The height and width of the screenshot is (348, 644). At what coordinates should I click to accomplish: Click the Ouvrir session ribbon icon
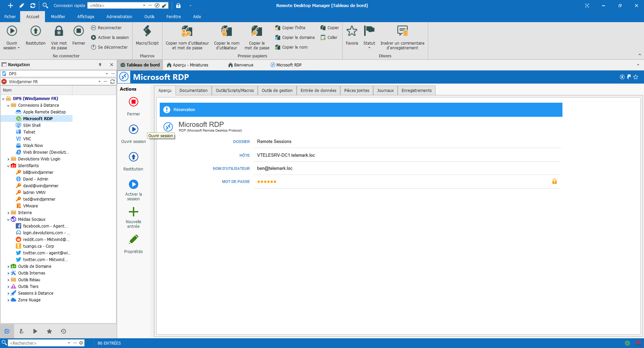(12, 31)
